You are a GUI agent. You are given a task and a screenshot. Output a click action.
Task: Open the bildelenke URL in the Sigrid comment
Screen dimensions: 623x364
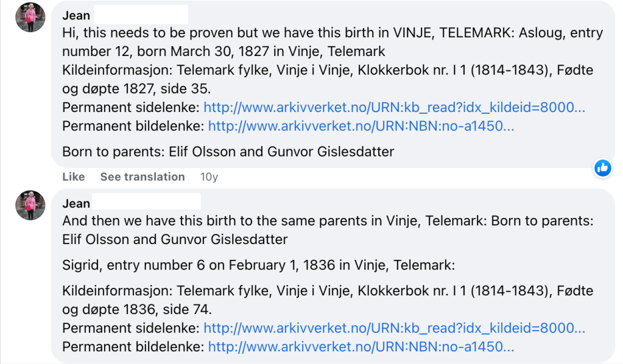[x=361, y=347]
